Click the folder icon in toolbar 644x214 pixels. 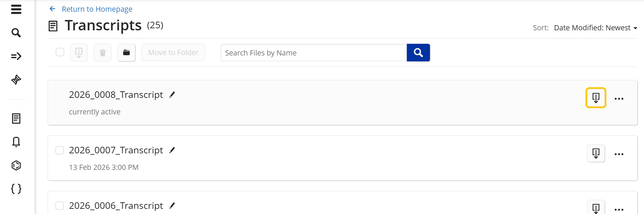click(127, 53)
